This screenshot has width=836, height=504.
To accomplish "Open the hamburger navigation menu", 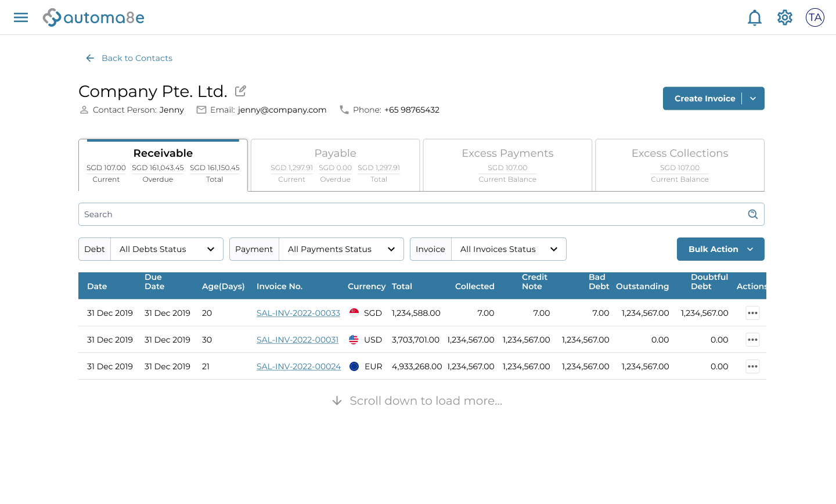I will pos(21,17).
